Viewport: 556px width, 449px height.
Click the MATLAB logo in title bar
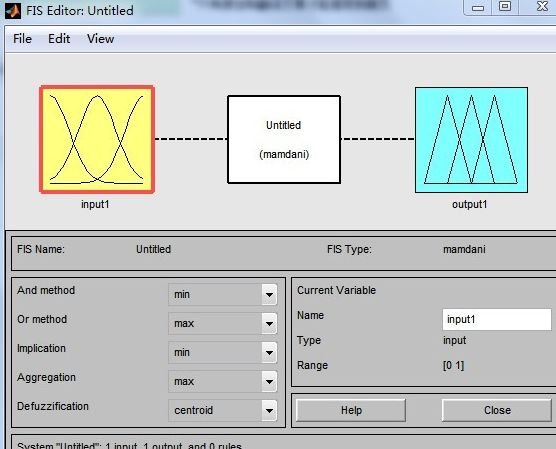point(13,11)
